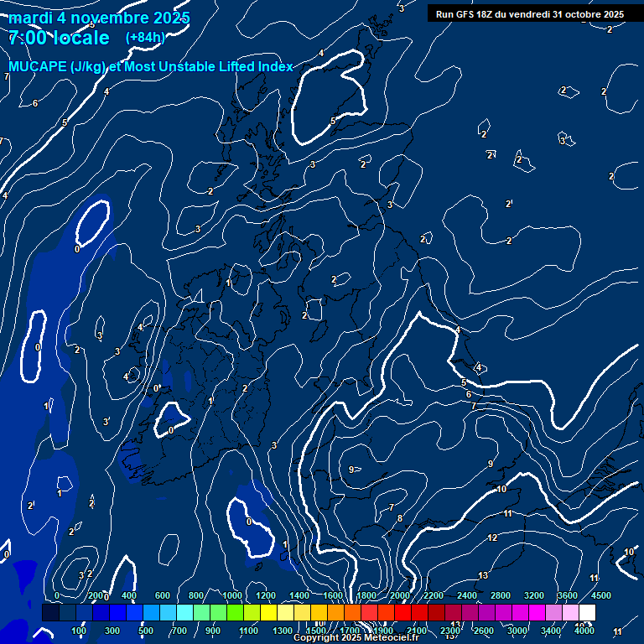Screen dimensions: 644x644
Task: Click the bright red swatch between 2000 and 2100
Action: click(x=402, y=613)
